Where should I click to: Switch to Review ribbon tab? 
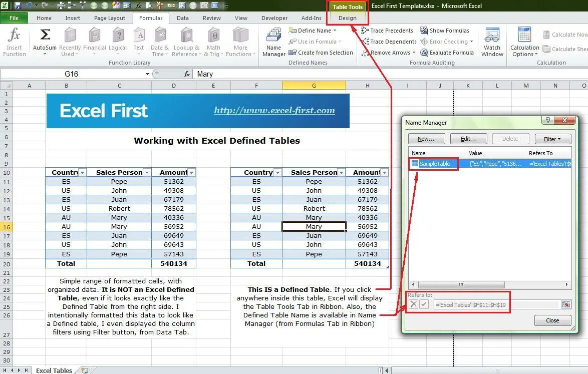coord(212,18)
